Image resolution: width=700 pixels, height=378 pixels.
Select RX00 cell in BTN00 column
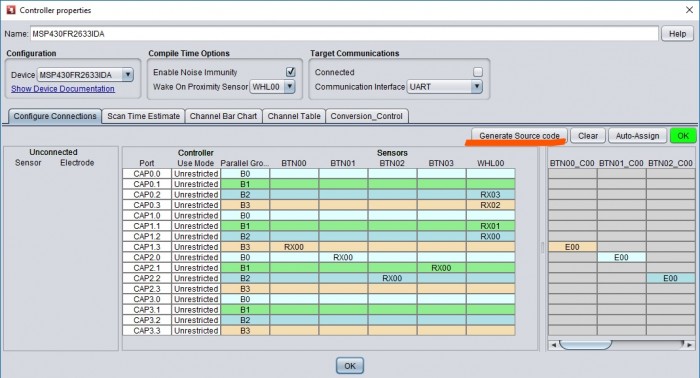tap(294, 247)
